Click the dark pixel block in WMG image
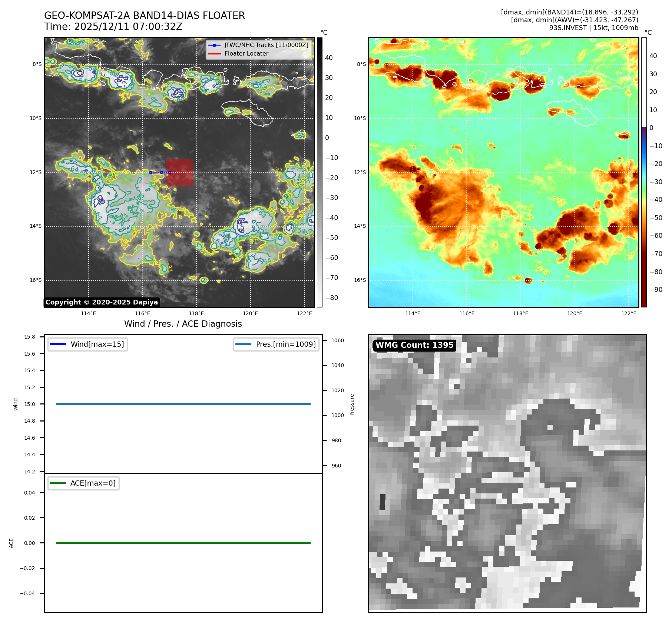Screen dimensions: 672x626 (383, 502)
